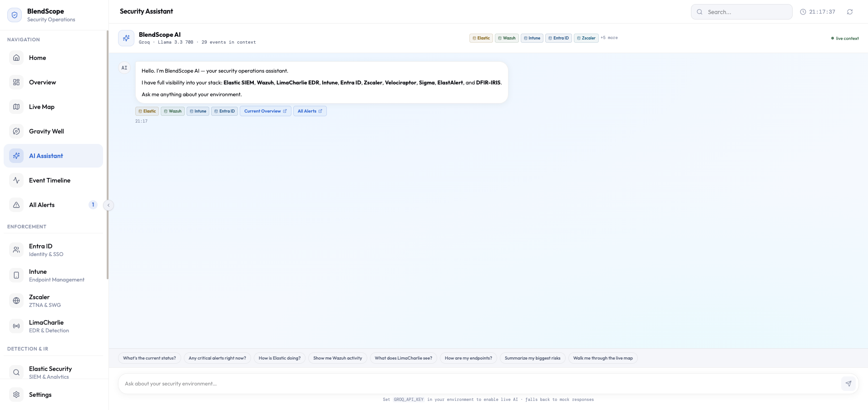Click the Wazuh chip under the greeting
This screenshot has height=410, width=868.
(173, 111)
